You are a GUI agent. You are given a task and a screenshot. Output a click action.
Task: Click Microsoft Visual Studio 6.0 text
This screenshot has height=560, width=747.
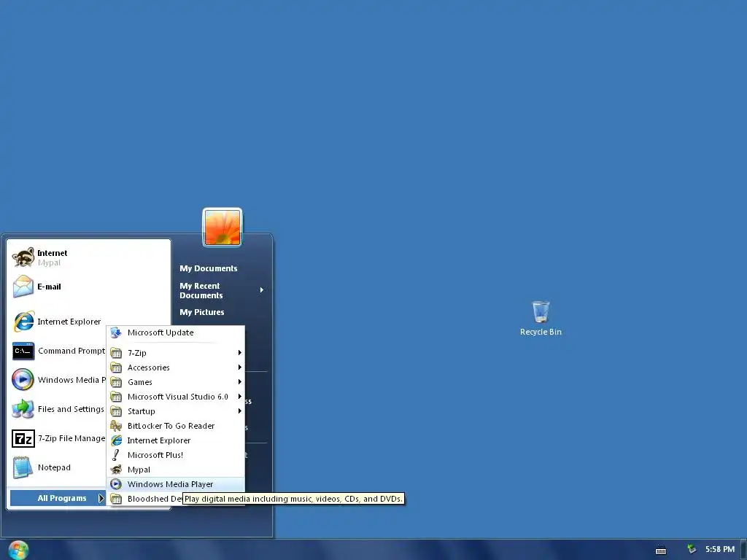click(x=178, y=397)
